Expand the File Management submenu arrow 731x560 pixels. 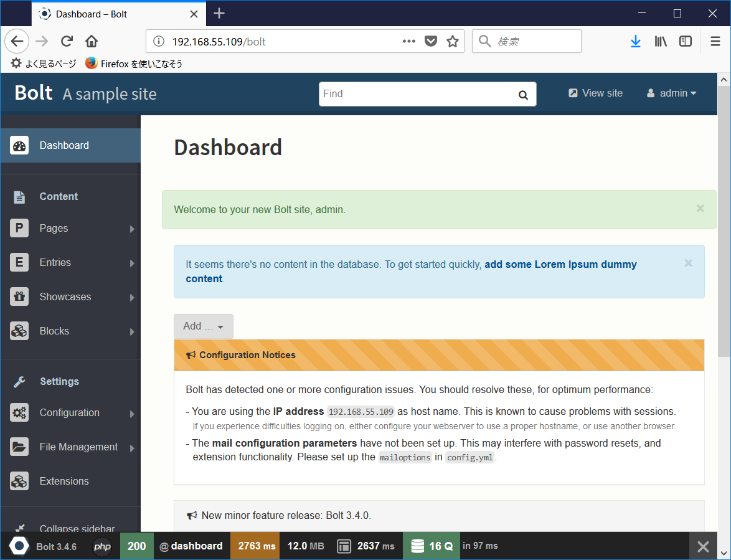click(132, 448)
